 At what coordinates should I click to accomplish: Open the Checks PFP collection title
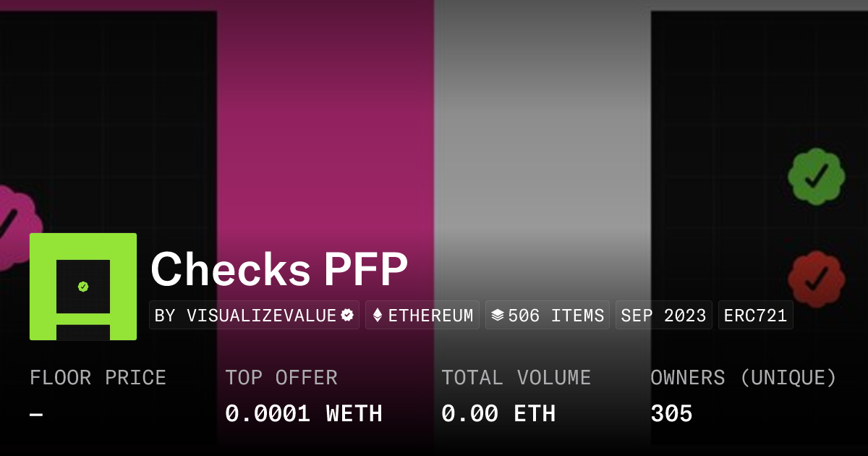tap(279, 270)
